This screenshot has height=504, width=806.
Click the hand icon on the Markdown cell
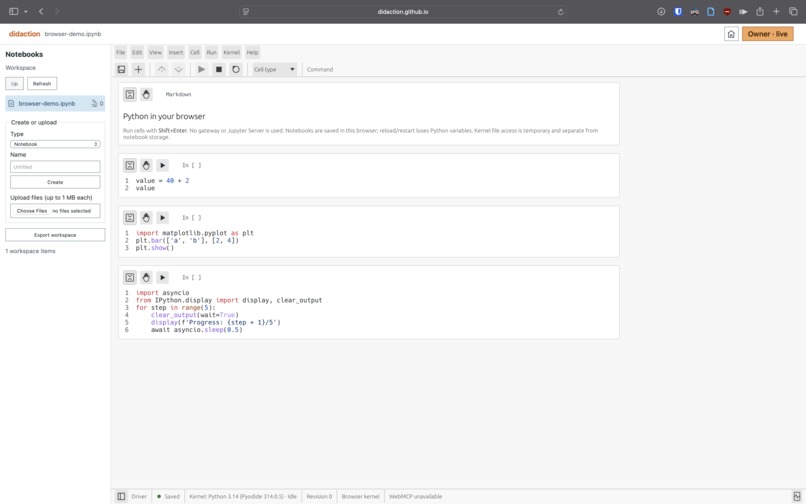click(146, 94)
